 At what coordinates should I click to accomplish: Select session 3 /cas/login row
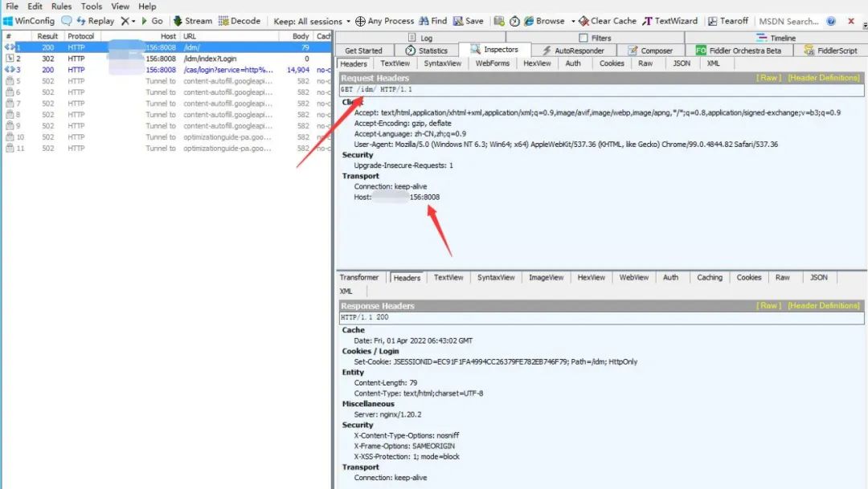point(166,70)
